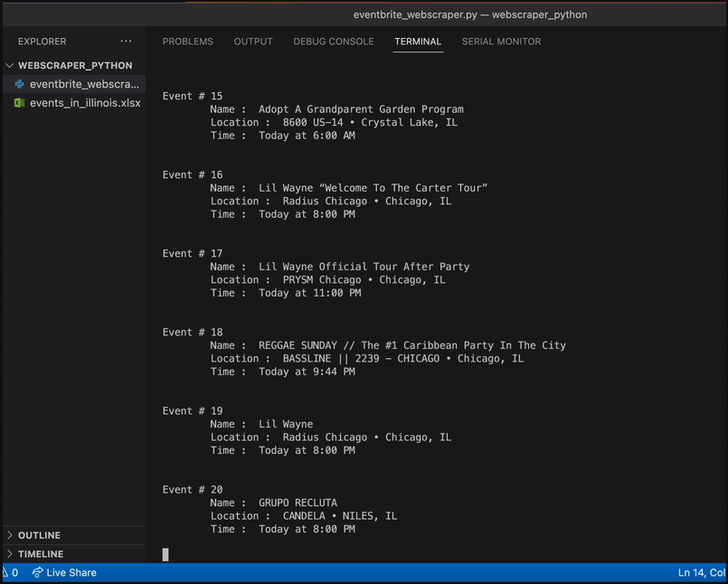Click the "Event # 18" line
This screenshot has height=584, width=728.
(193, 332)
